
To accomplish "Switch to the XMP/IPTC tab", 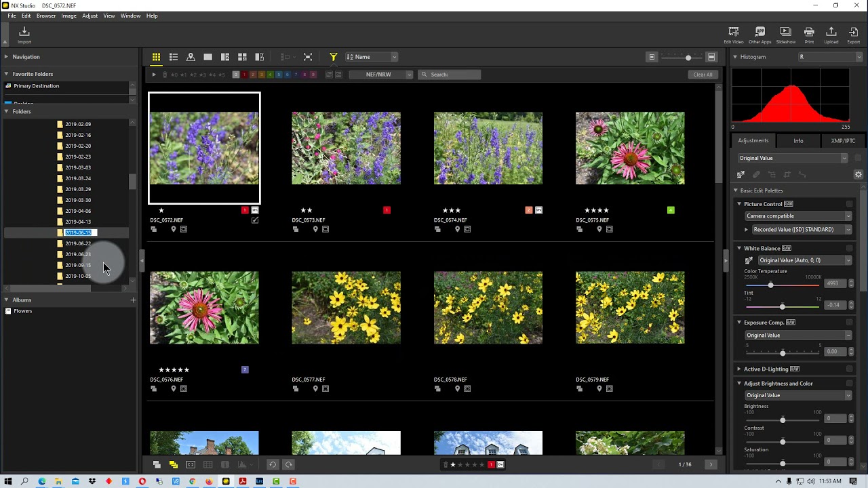I will (843, 141).
